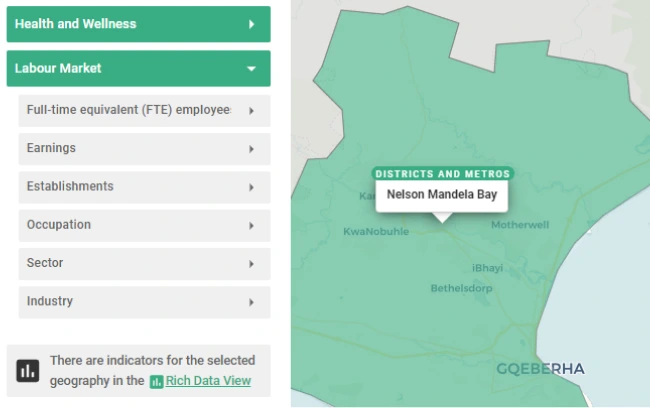Expand the Occupation subcategory
The width and height of the screenshot is (650, 408).
point(144,226)
